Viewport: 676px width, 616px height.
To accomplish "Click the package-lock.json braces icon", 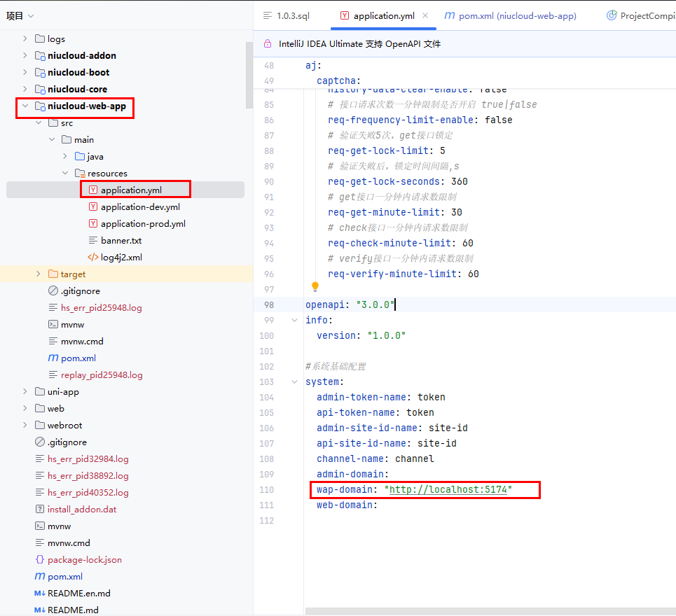I will point(40,560).
